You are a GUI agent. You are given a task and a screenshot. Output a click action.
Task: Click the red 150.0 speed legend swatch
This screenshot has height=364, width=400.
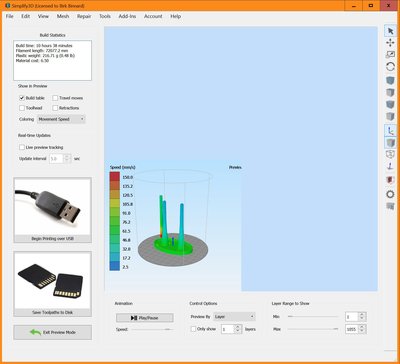(x=115, y=177)
